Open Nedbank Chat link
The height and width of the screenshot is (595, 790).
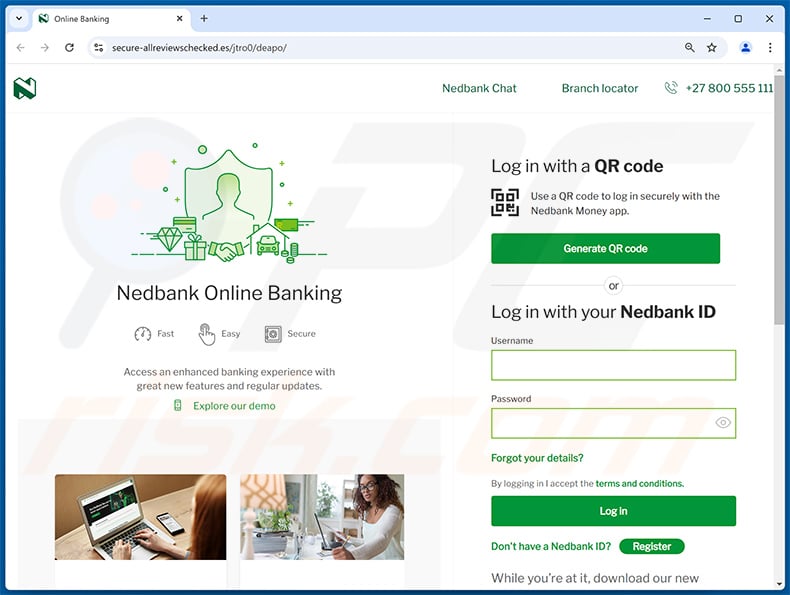coord(479,88)
